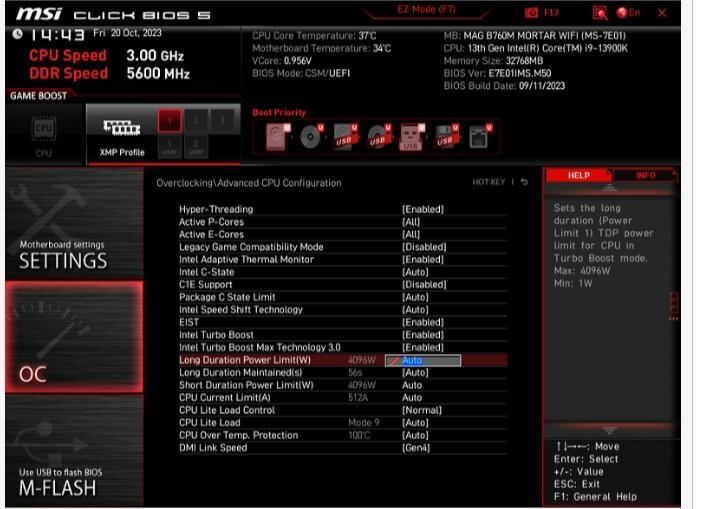Click the XMP Profile memory icon
This screenshot has width=720, height=509.
click(122, 128)
